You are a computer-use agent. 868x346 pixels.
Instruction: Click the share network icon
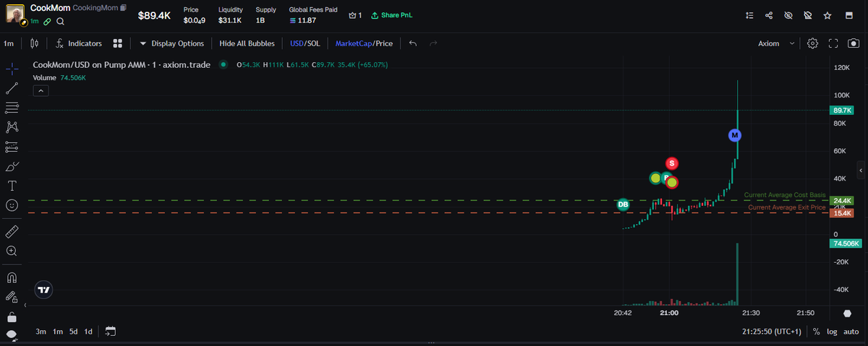[769, 15]
